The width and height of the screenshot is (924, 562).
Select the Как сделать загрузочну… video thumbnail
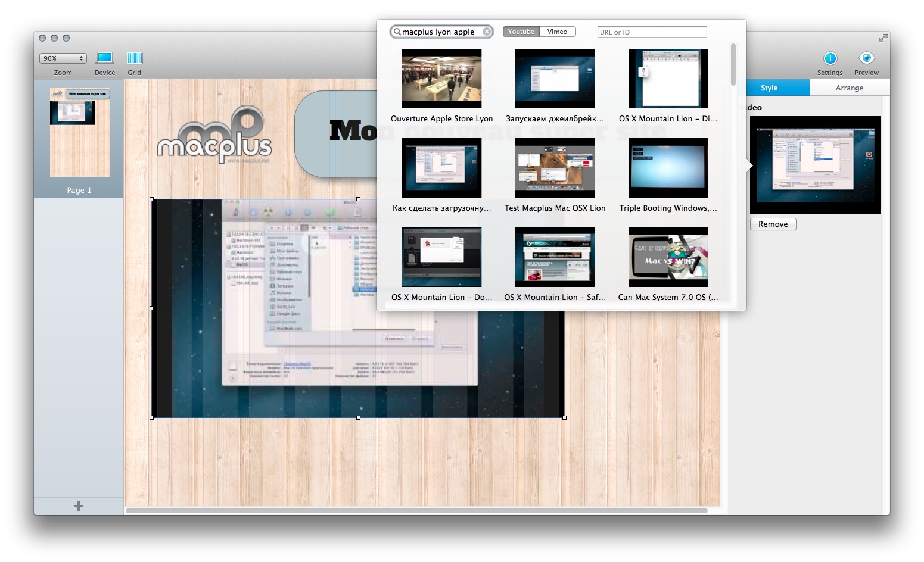click(x=442, y=168)
